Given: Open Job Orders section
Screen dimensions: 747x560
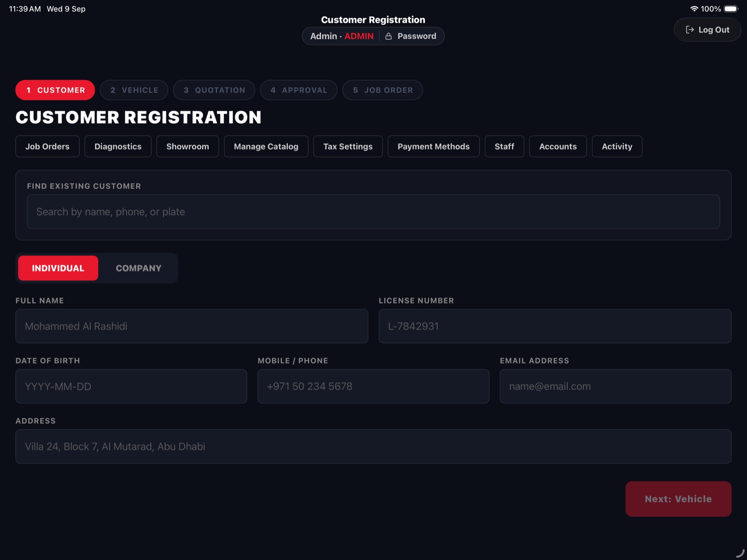Looking at the screenshot, I should coord(47,147).
